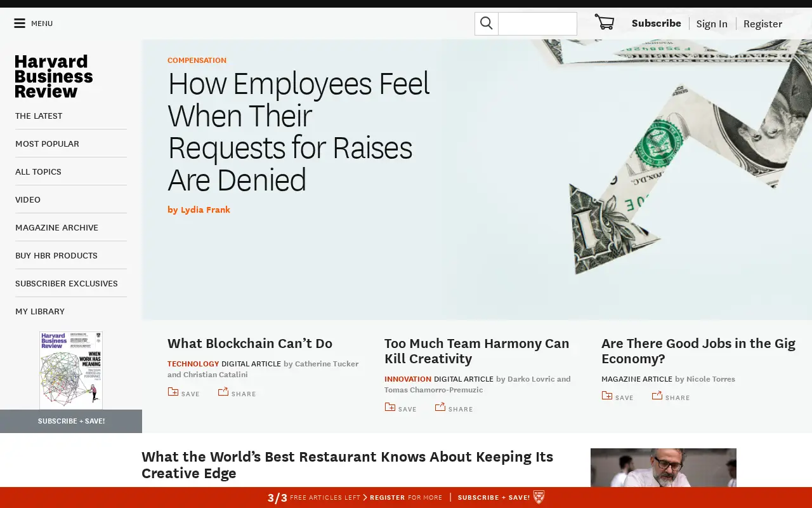The width and height of the screenshot is (812, 508).
Task: Click into the search text field
Action: coord(537,23)
